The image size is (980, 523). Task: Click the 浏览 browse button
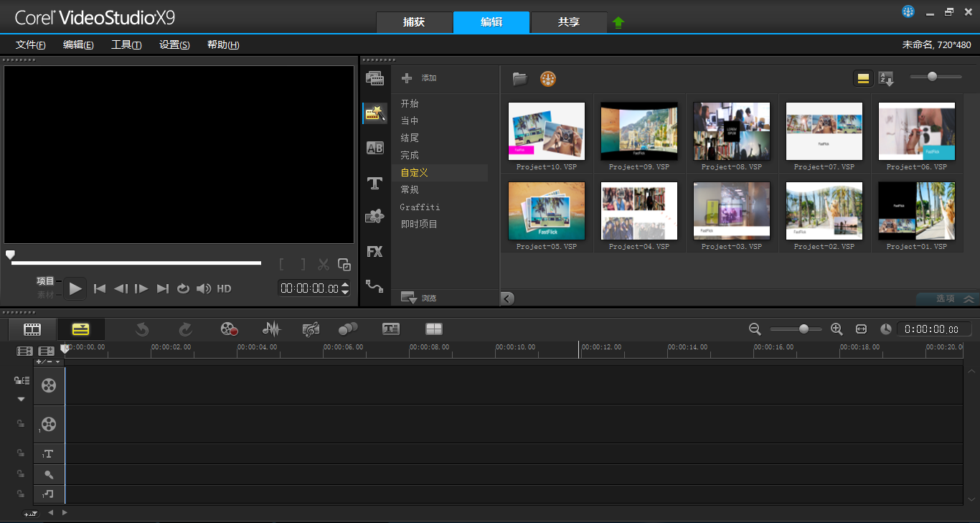[x=419, y=298]
